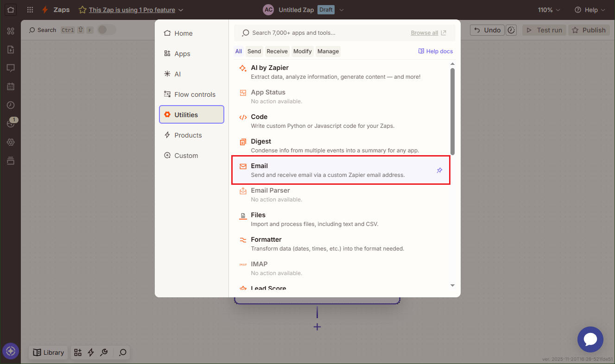Click the IMAP row
Image resolution: width=615 pixels, height=364 pixels.
[x=341, y=269]
